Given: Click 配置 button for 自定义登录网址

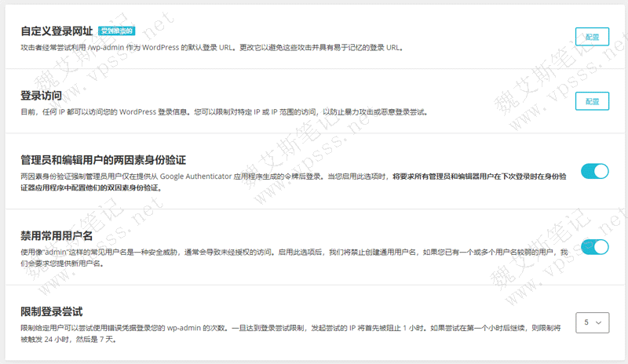Looking at the screenshot, I should coord(592,36).
